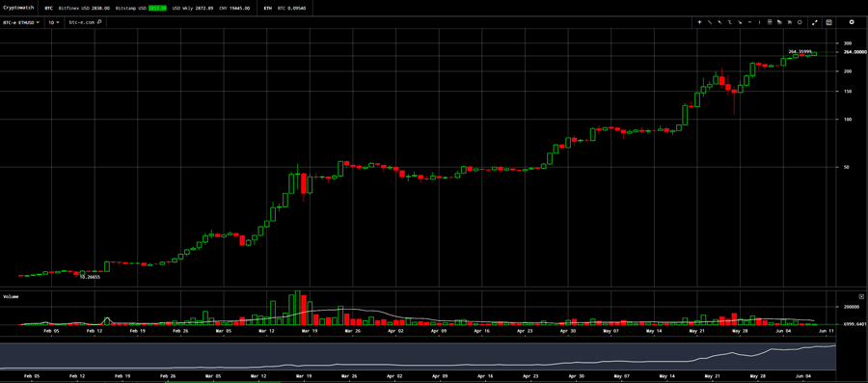Select the vertical line drawing tool

[760, 22]
